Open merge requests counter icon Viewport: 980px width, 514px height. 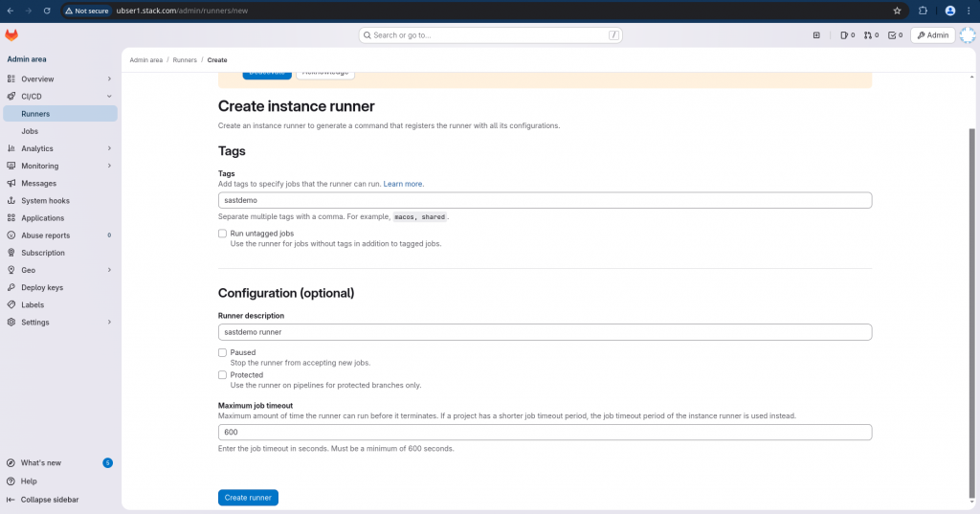871,35
